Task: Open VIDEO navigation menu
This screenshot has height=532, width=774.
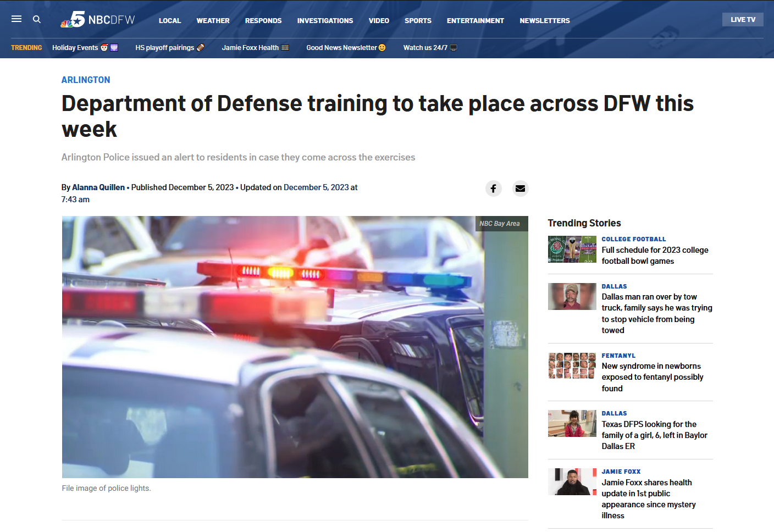Action: click(379, 20)
